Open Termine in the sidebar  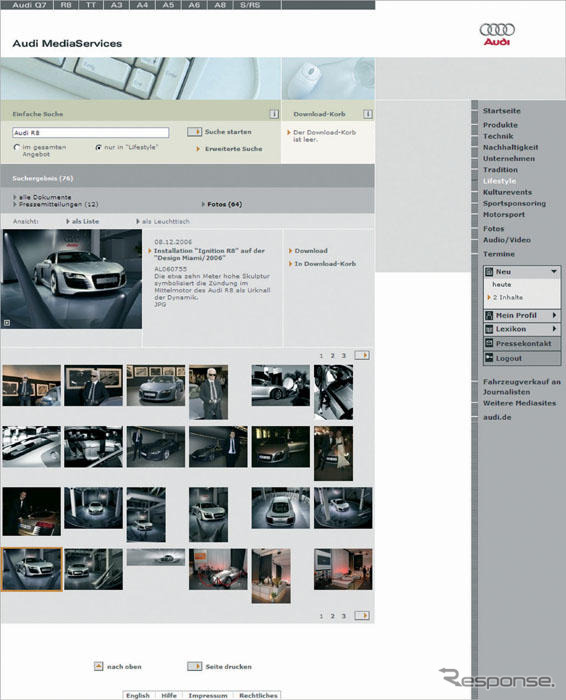499,254
